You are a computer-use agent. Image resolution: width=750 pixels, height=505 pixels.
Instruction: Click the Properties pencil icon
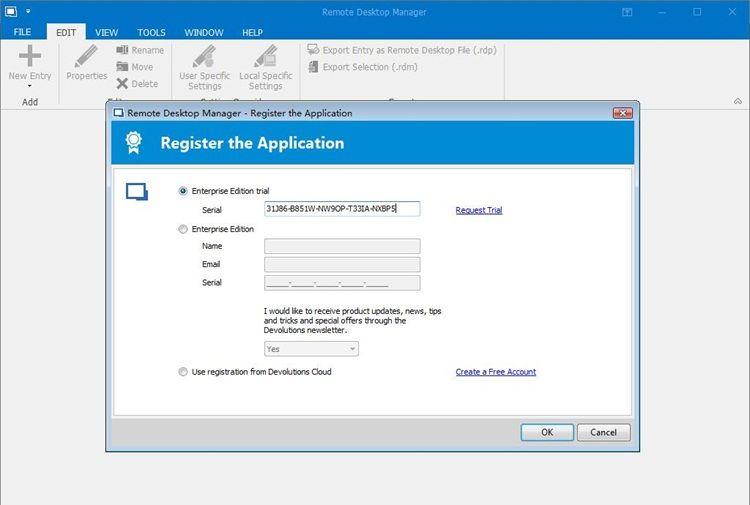pyautogui.click(x=86, y=56)
